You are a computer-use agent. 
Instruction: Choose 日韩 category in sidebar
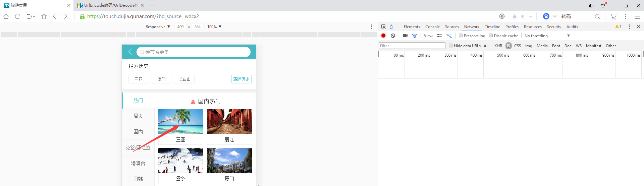pos(138,179)
